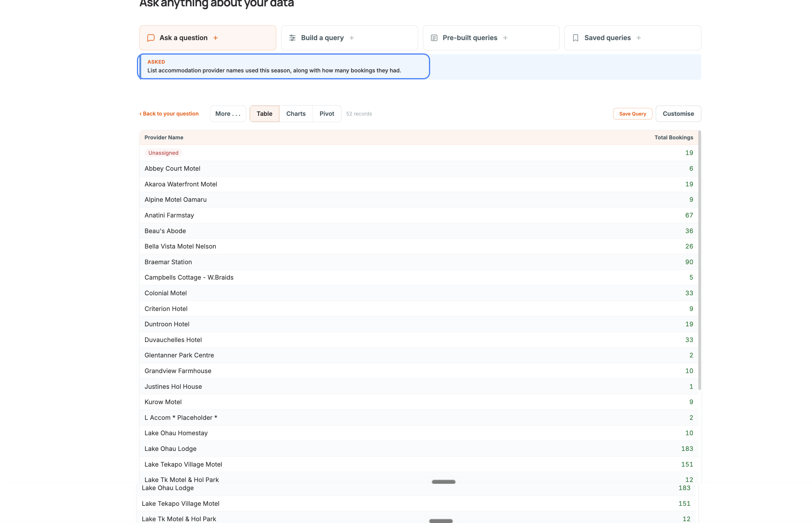Click the horizontal scrollbar handle above the second Lake Ohau Lodge row
Image resolution: width=812 pixels, height=523 pixels.
(x=443, y=482)
